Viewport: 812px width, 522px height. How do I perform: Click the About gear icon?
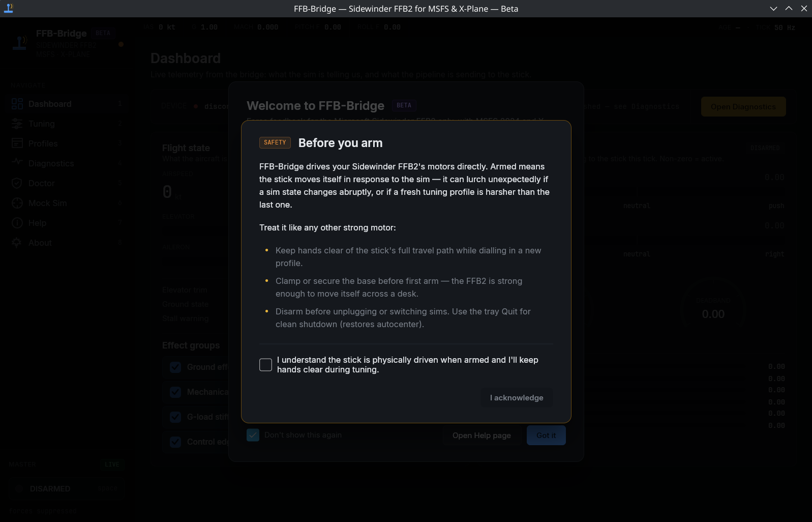click(x=17, y=243)
